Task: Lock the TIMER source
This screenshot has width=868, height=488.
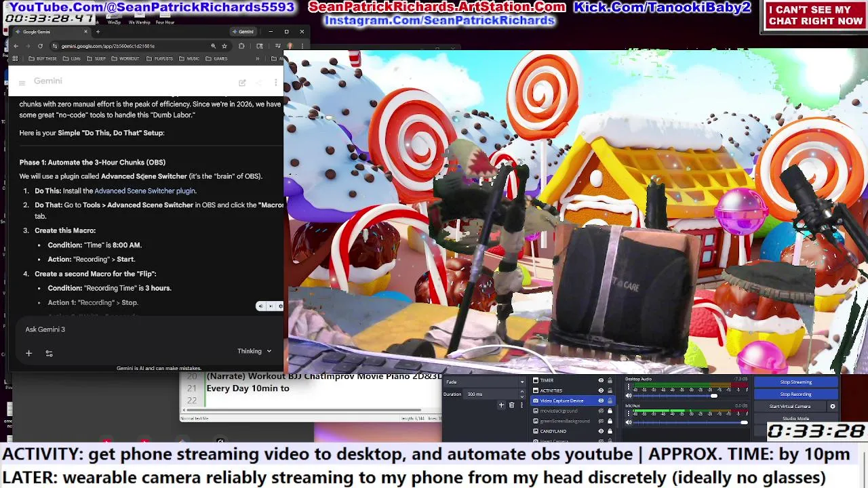Action: click(610, 380)
